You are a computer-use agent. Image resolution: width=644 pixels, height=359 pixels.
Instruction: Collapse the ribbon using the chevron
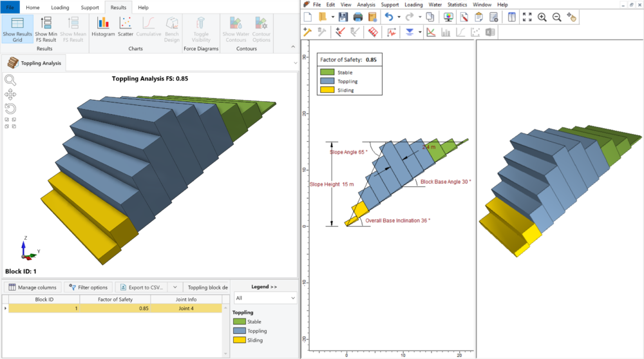(295, 63)
